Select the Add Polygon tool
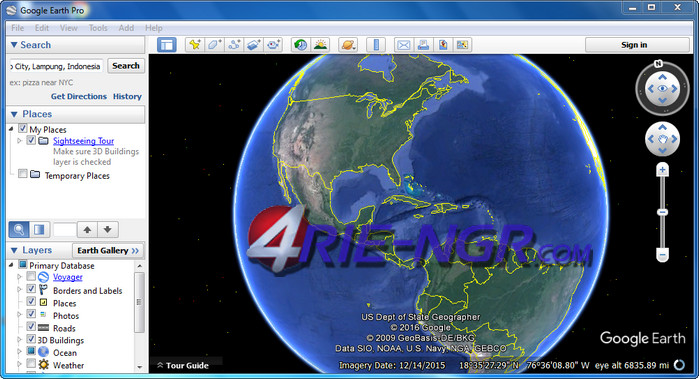699x379 pixels. [x=214, y=45]
